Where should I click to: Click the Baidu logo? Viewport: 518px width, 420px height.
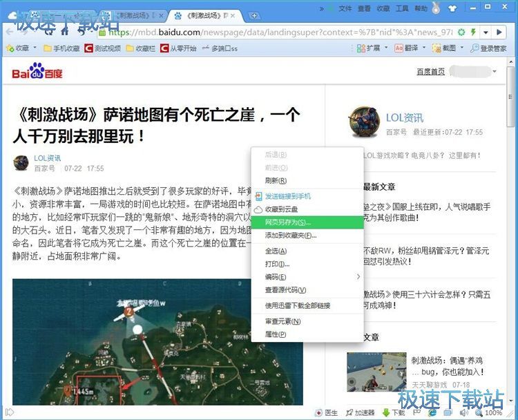click(x=37, y=73)
